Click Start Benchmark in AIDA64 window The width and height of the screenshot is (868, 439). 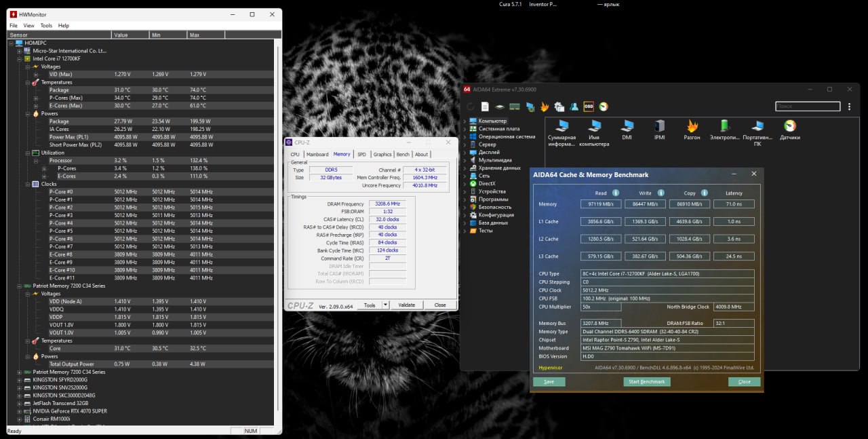tap(647, 382)
